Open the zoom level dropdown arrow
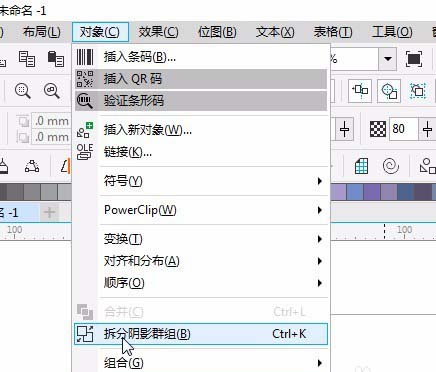This screenshot has height=372, width=436. click(387, 59)
